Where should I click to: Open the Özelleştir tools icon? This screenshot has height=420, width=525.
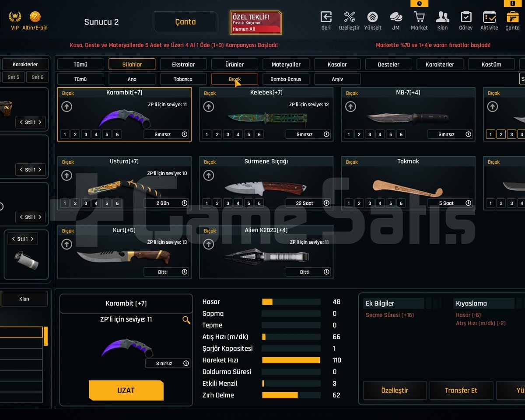pyautogui.click(x=349, y=17)
